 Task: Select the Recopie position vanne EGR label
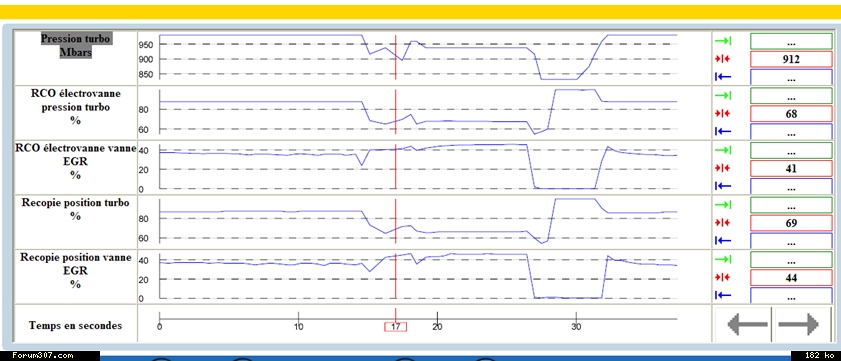coord(76,271)
